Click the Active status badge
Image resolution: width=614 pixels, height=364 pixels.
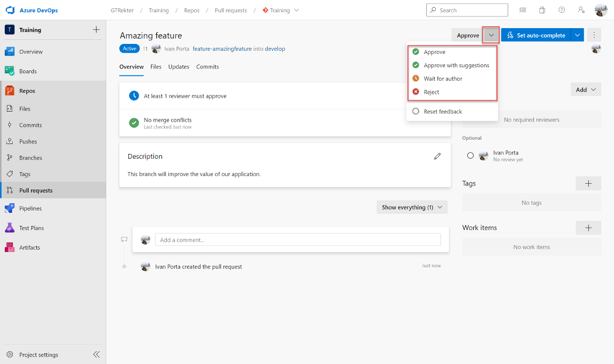(x=129, y=48)
